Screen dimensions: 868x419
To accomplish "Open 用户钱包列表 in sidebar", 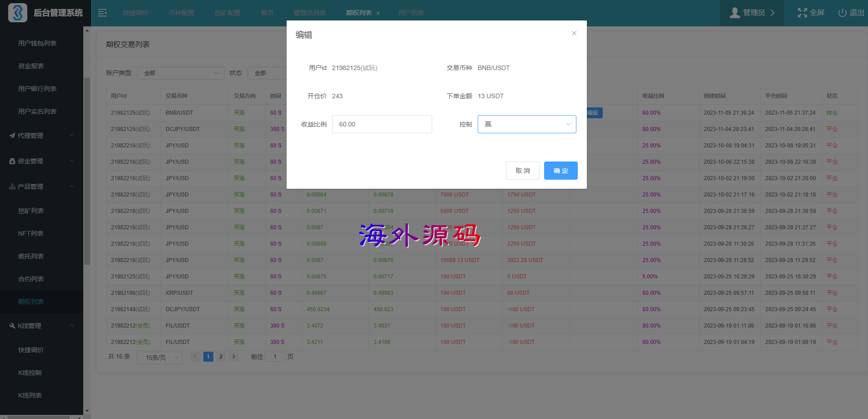I will click(x=37, y=43).
